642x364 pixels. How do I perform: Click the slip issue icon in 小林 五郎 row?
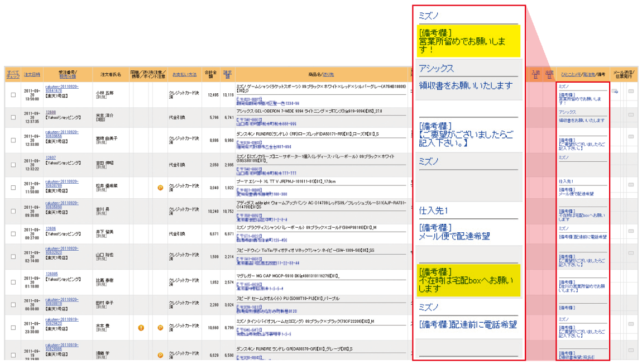coord(631,92)
